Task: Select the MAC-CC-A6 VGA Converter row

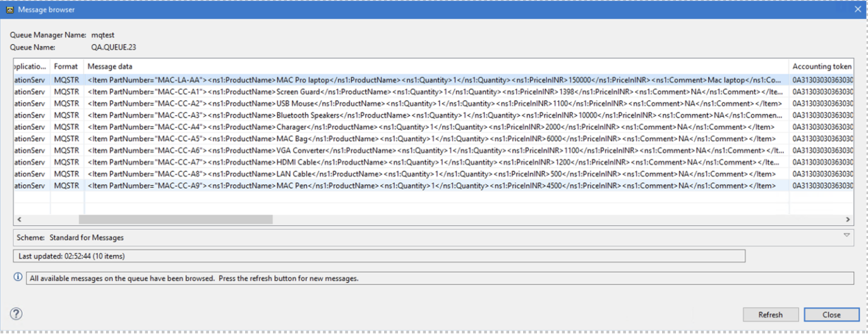Action: [433, 151]
